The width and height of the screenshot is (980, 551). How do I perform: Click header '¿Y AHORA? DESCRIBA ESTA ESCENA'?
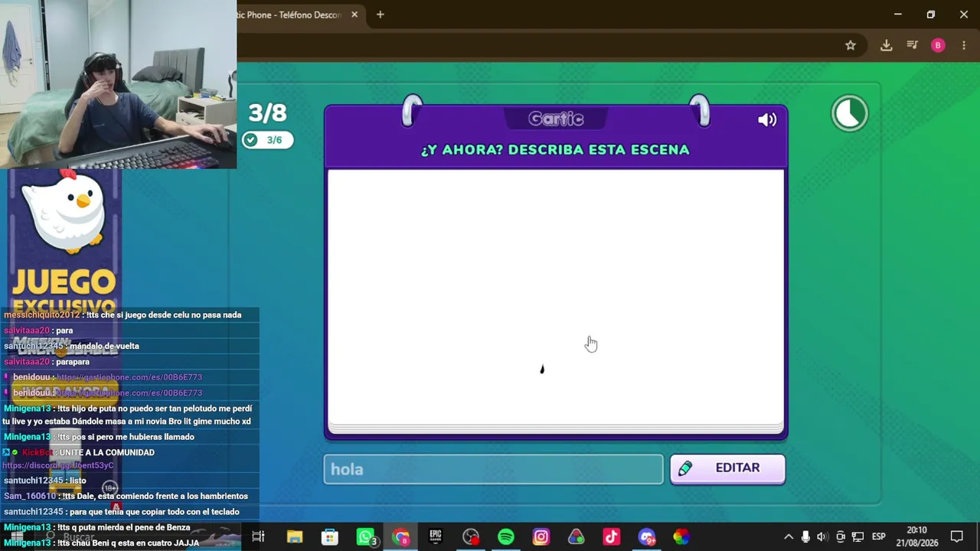coord(555,150)
